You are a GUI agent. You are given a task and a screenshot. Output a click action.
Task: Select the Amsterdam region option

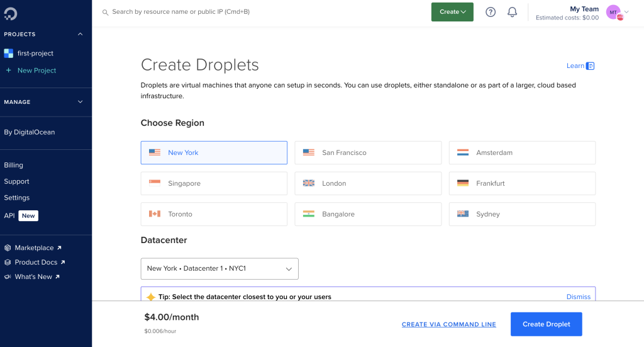[x=522, y=152]
